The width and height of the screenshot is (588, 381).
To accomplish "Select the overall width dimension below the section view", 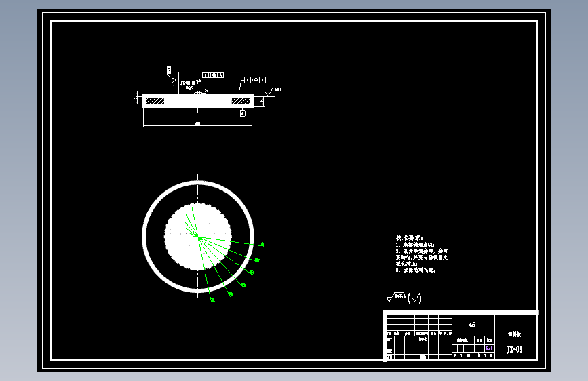I will coord(197,124).
